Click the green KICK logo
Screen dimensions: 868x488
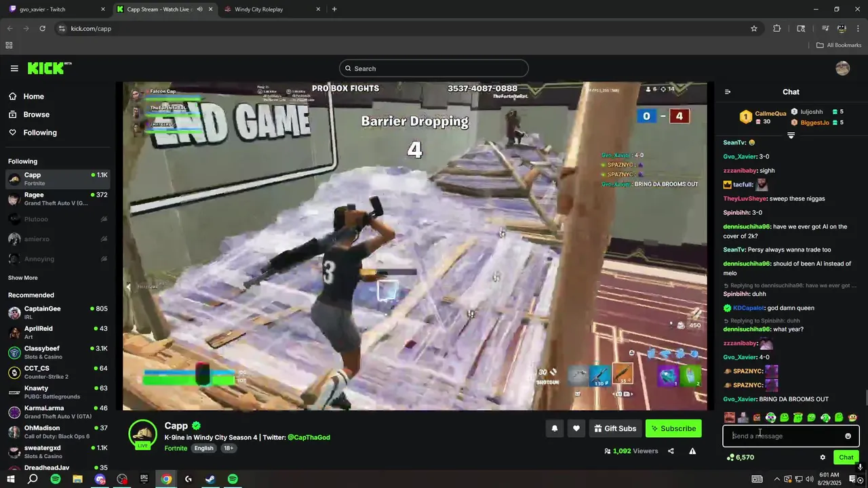tap(49, 68)
